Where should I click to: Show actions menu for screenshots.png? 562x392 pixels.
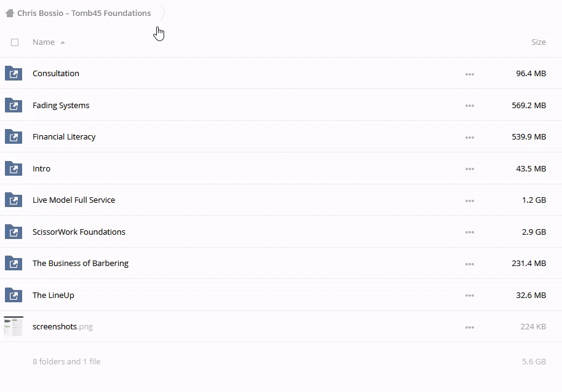[x=470, y=327]
